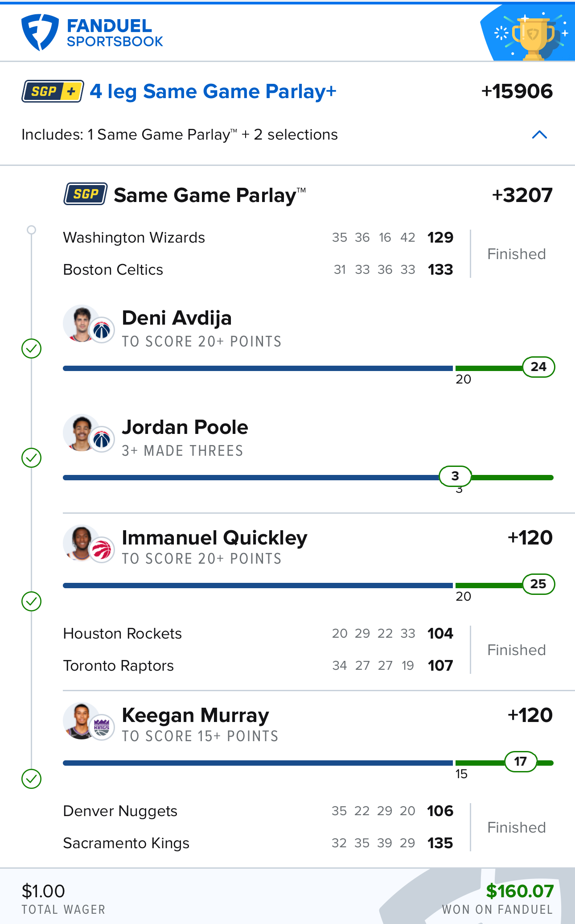Click the SGP badge beside Same Game Parlay
The image size is (575, 924).
coord(86,194)
